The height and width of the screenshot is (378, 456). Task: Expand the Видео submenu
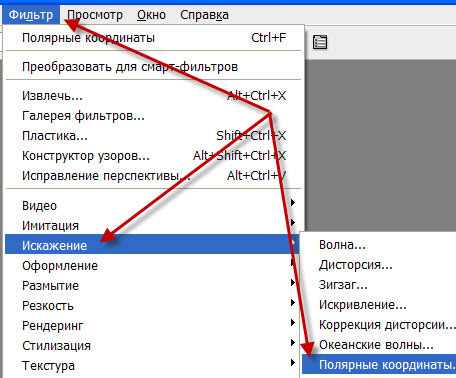154,206
